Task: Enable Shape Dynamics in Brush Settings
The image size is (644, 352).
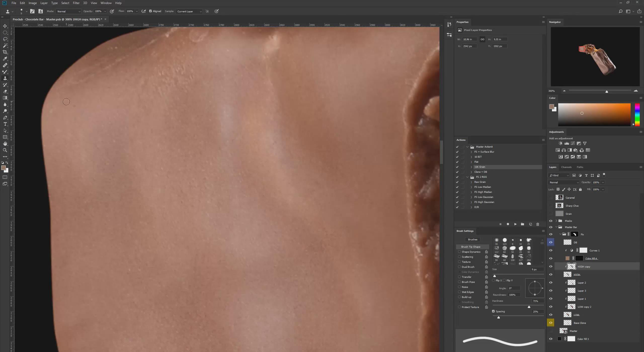Action: tap(459, 252)
